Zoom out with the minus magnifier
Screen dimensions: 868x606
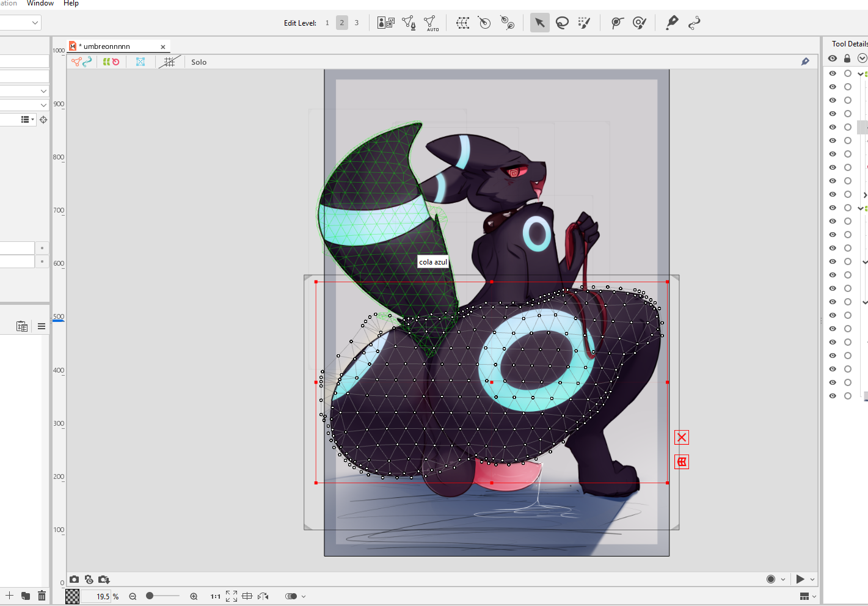(133, 596)
